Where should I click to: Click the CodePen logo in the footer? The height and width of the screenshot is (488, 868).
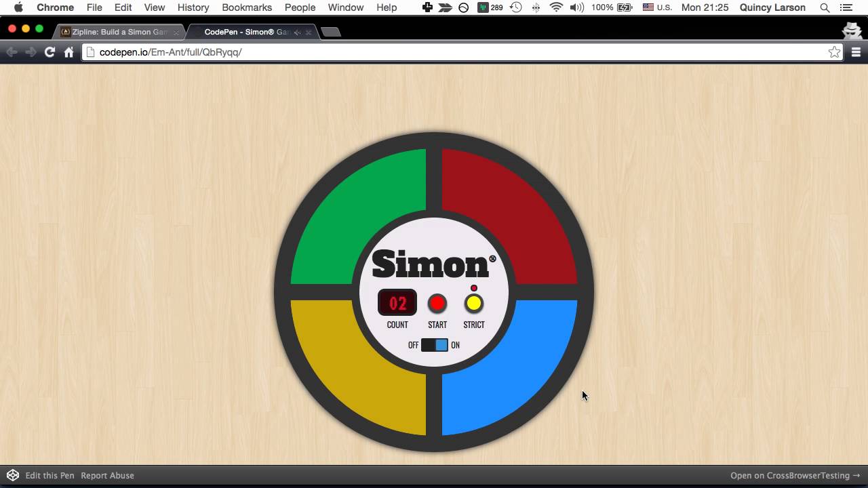point(12,475)
